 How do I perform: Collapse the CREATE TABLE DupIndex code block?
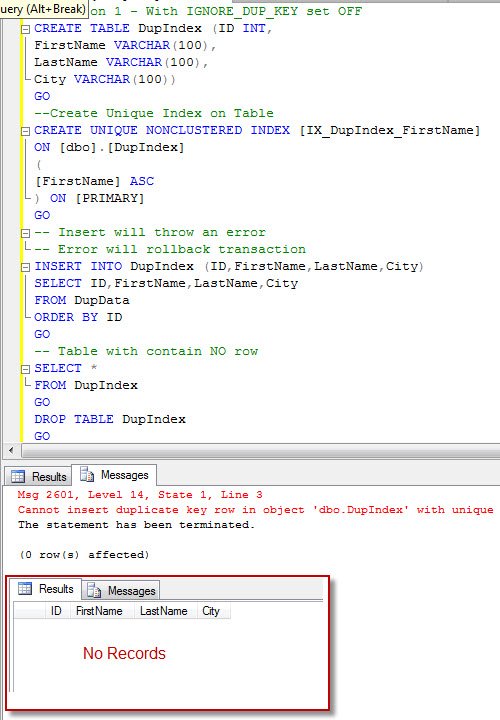coord(26,29)
